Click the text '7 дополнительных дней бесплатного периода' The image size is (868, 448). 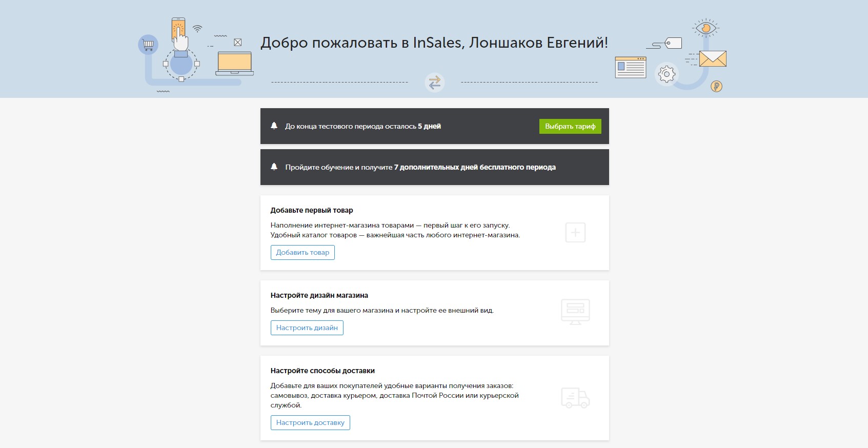point(475,167)
